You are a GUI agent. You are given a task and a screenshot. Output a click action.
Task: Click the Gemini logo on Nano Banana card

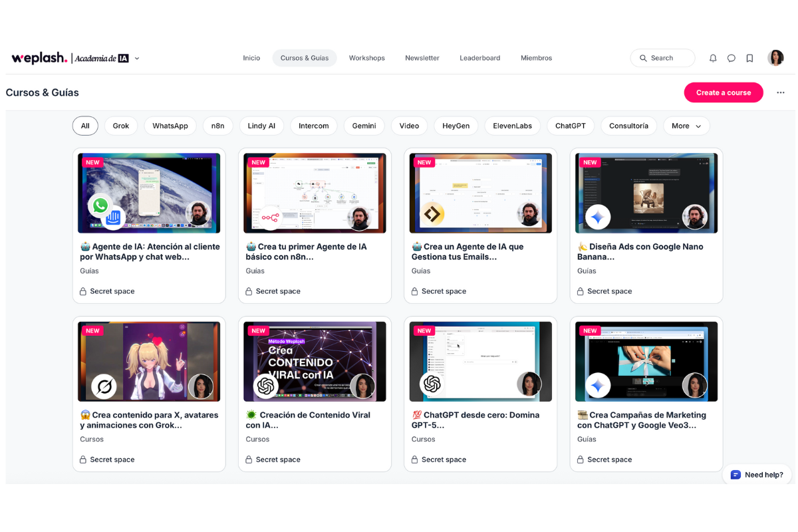coord(598,217)
